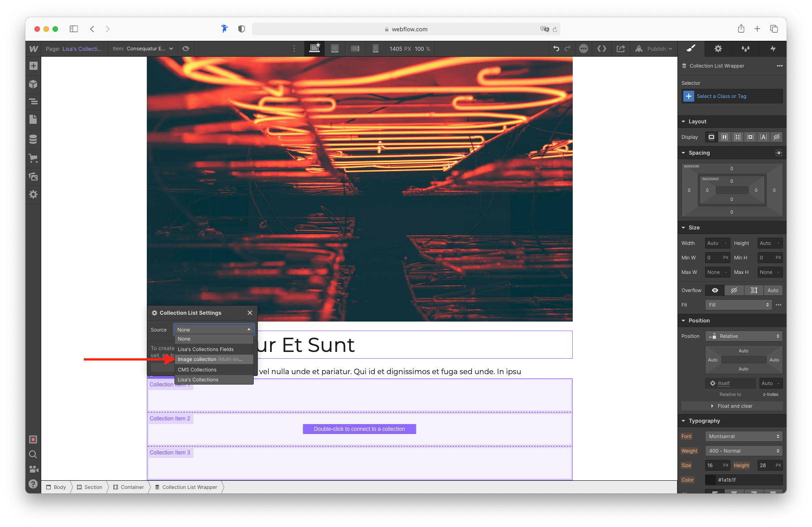Click Select a Class or Tag

(x=721, y=96)
